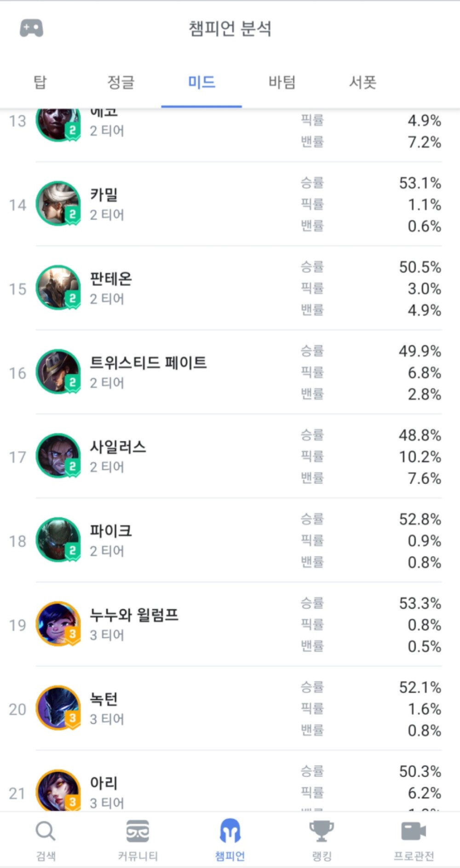Open the 검색 search icon
The image size is (460, 868).
46,832
